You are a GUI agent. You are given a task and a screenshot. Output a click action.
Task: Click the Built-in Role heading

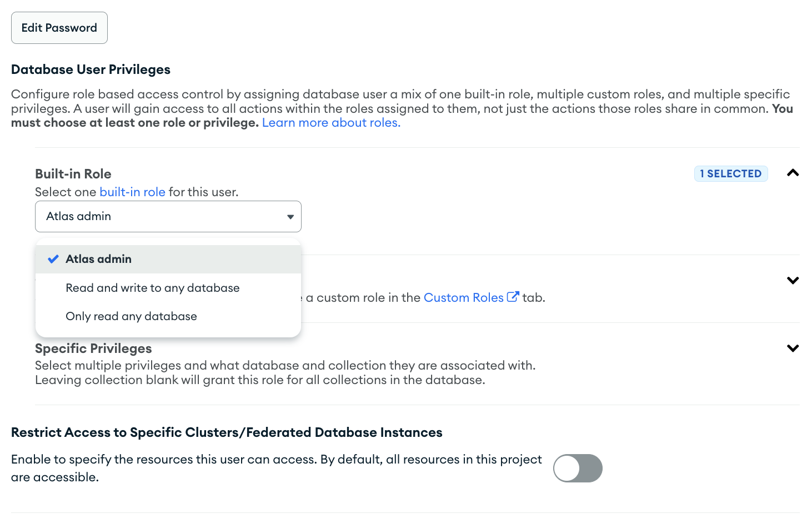coord(73,174)
